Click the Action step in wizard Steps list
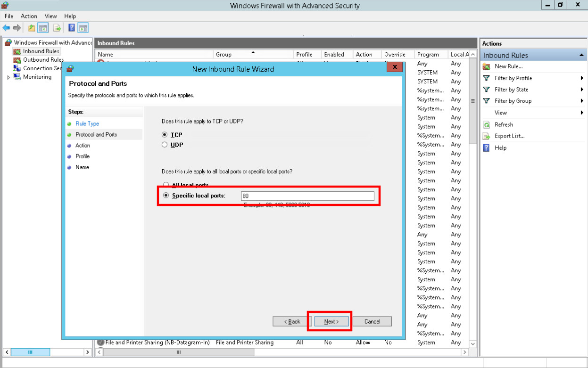Screen dimensions: 588x368 pyautogui.click(x=83, y=146)
